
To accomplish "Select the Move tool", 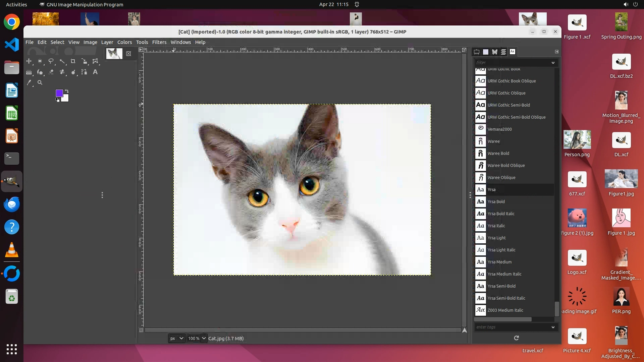I will 29,61.
